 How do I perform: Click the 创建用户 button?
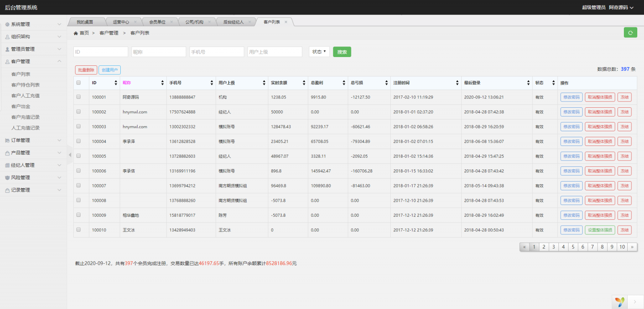109,70
